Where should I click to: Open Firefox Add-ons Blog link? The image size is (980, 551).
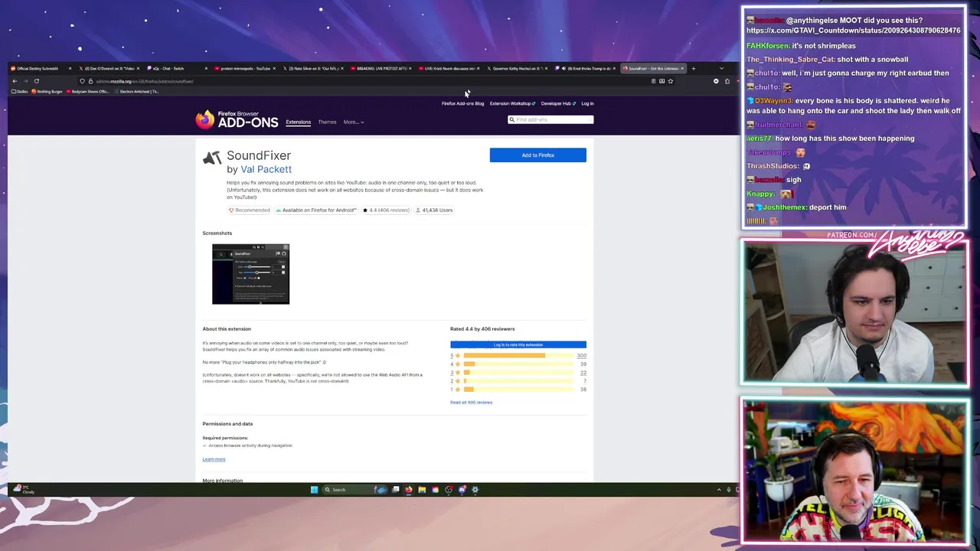[x=462, y=103]
